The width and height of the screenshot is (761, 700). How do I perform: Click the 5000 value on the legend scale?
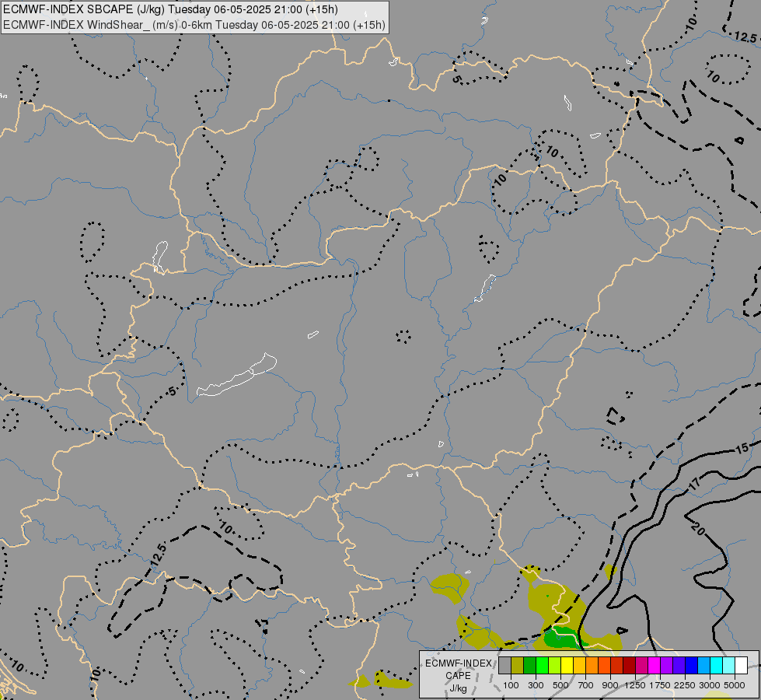pyautogui.click(x=735, y=685)
